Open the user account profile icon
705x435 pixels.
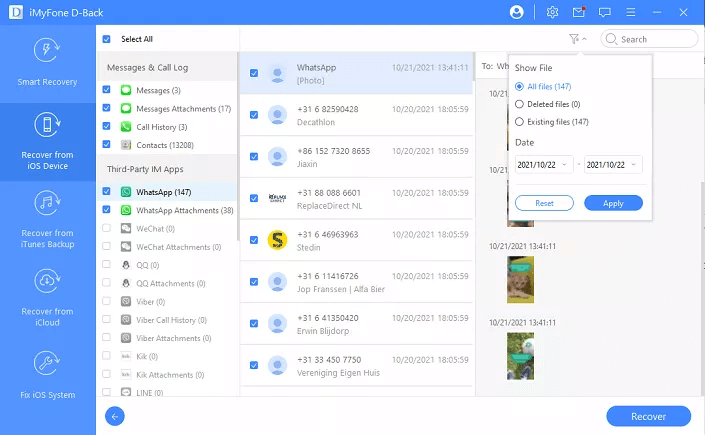(516, 12)
